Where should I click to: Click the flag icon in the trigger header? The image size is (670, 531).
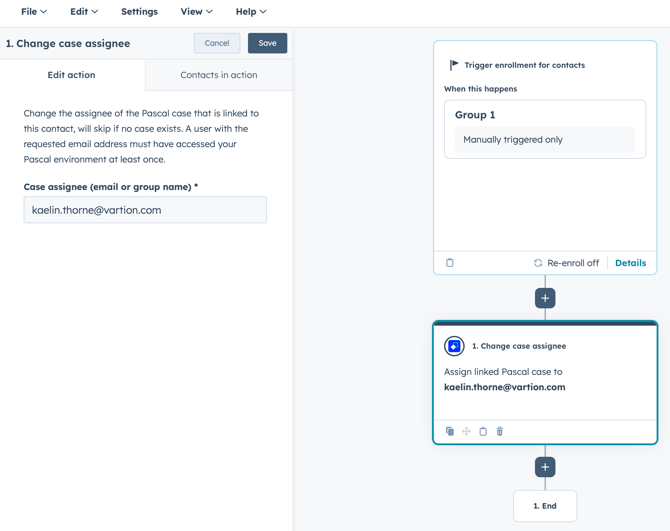(x=454, y=65)
